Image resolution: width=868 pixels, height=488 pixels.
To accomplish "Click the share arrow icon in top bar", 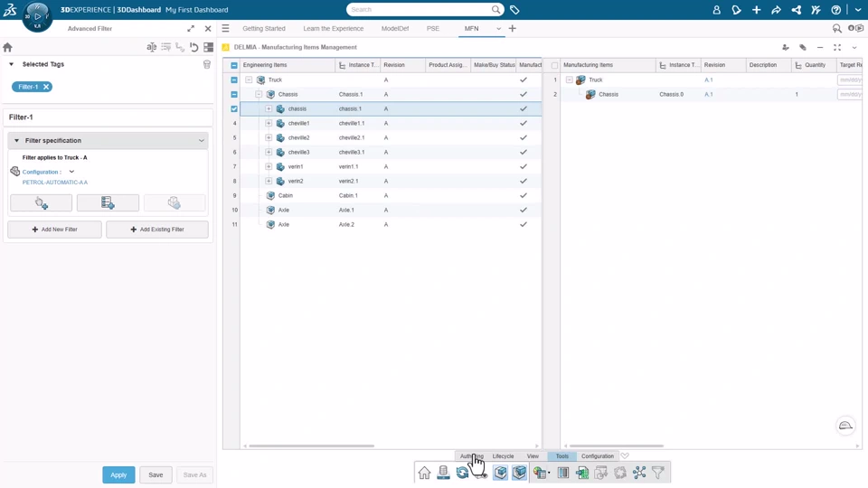I will [x=776, y=9].
